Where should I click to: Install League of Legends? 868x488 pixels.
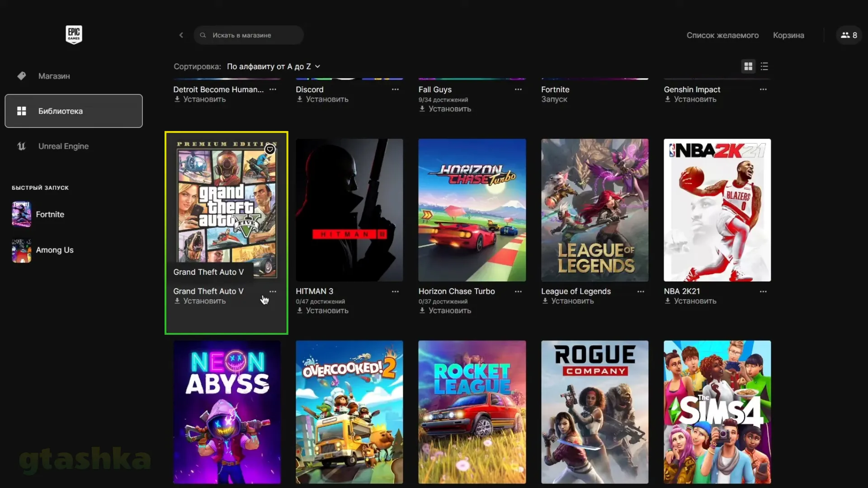568,301
